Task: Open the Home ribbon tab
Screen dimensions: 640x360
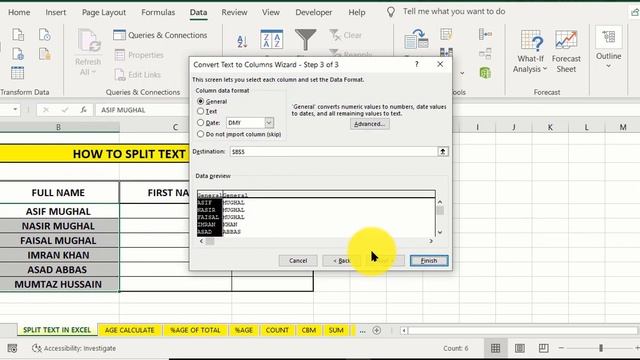Action: coord(19,12)
